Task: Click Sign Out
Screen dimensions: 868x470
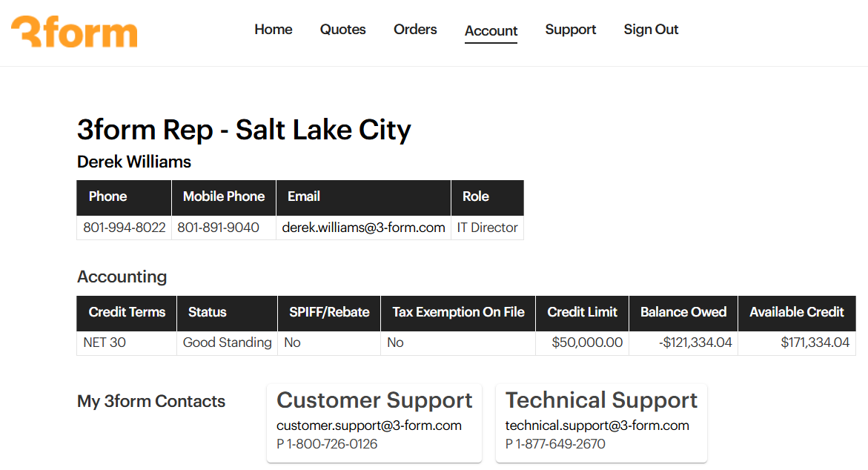Action: pos(651,30)
